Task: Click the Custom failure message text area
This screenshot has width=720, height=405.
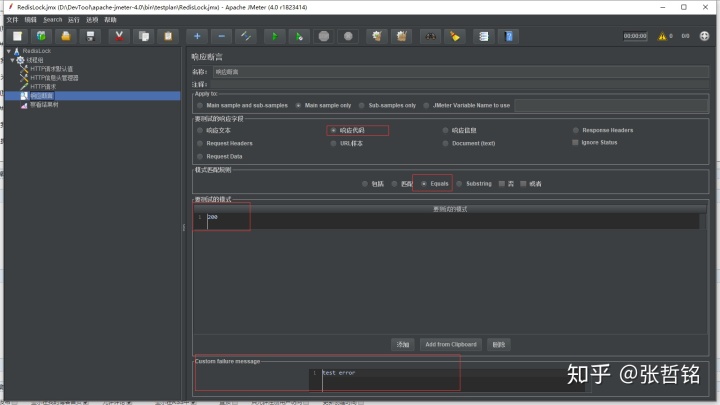Action: tap(449, 380)
